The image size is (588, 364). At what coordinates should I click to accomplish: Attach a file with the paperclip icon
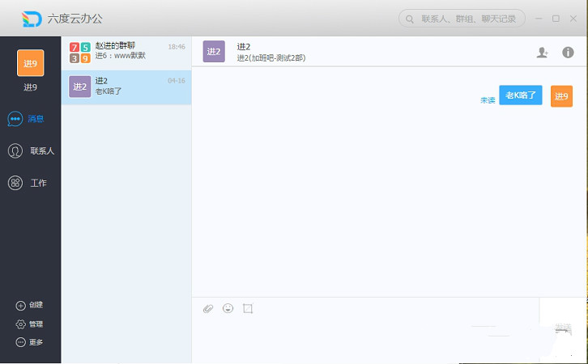pos(208,308)
